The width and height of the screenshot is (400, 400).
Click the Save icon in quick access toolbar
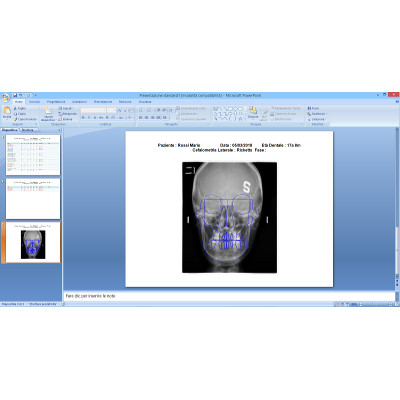(x=15, y=95)
